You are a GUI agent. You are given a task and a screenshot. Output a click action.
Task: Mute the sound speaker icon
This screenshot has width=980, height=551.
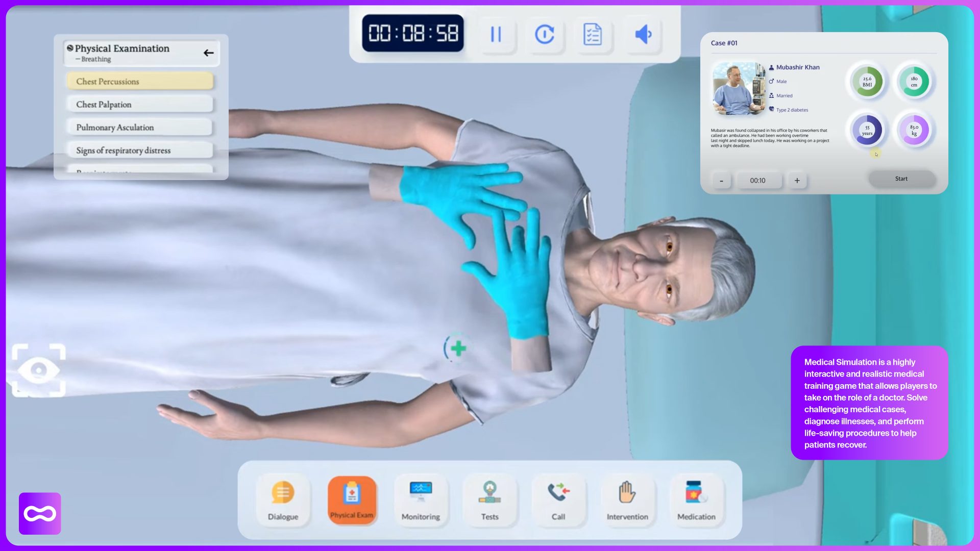pyautogui.click(x=643, y=35)
